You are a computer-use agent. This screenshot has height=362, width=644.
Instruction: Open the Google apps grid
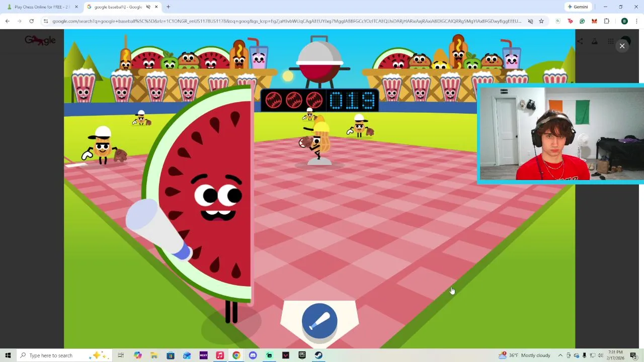point(610,42)
